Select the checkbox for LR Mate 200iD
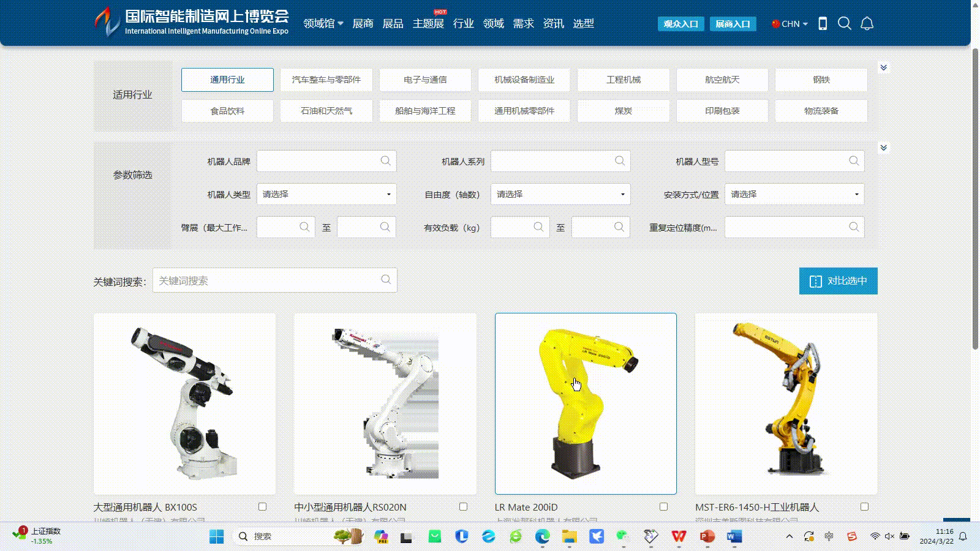Image resolution: width=980 pixels, height=551 pixels. 663,507
